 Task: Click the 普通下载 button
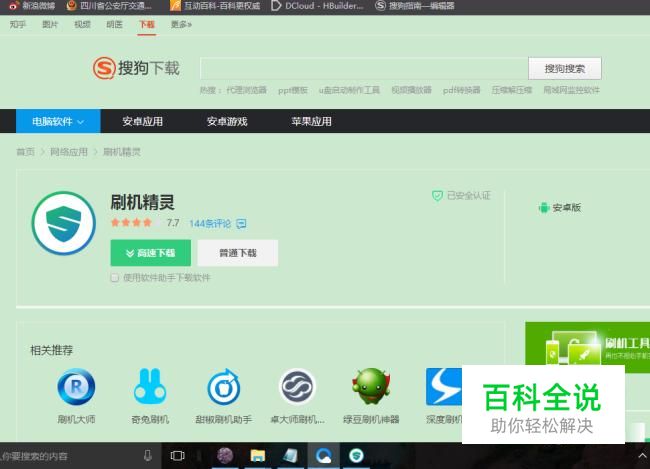238,253
